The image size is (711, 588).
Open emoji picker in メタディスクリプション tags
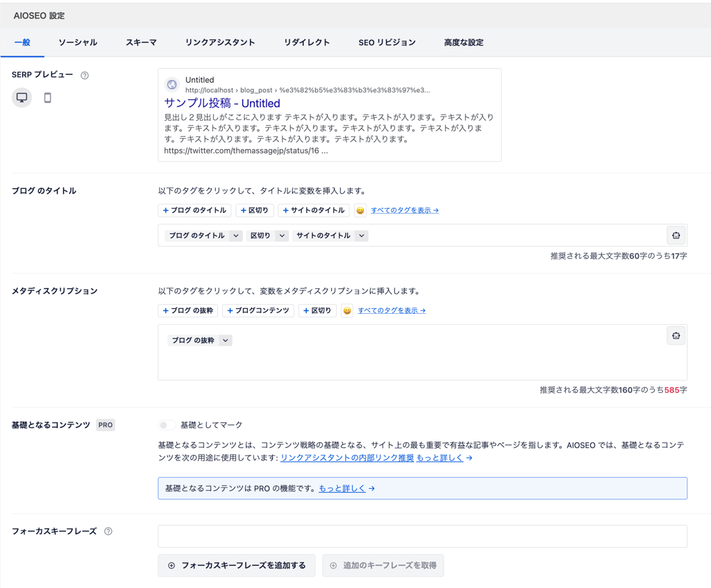[x=347, y=310]
